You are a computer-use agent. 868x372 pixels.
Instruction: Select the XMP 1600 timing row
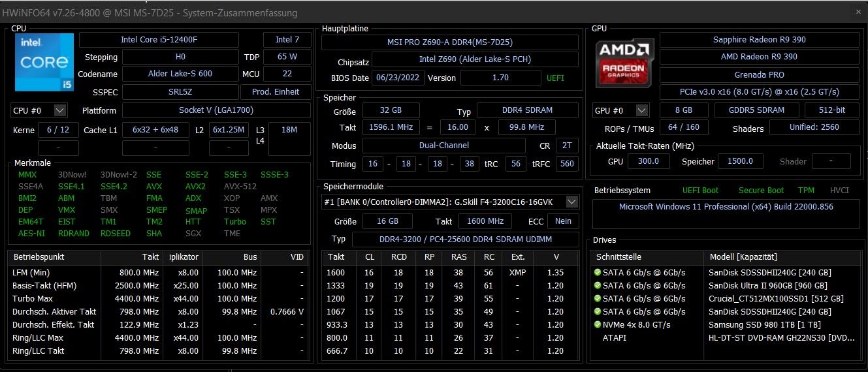click(x=450, y=272)
